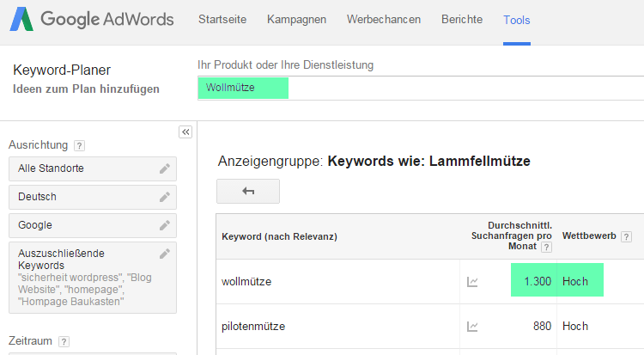Edit Google network with pencil icon
Screen dimensions: 644x355
tap(165, 225)
